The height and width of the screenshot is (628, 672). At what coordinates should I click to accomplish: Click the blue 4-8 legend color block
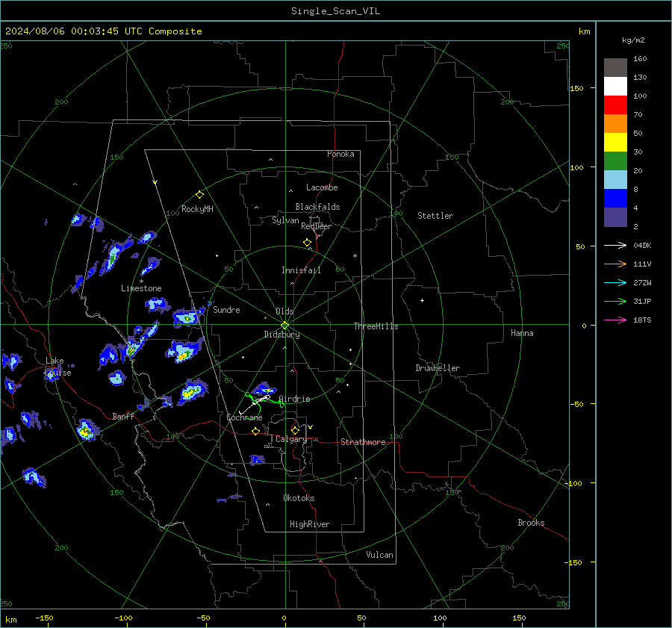(615, 198)
